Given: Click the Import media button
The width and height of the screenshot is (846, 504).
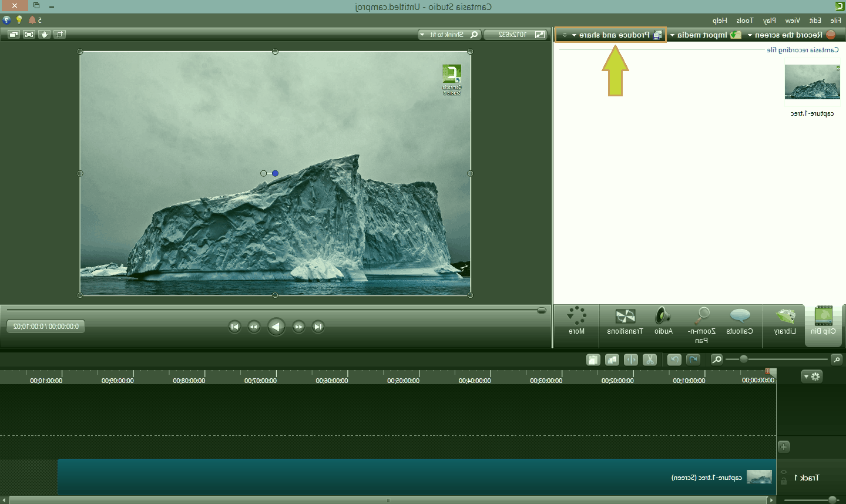Looking at the screenshot, I should [705, 35].
